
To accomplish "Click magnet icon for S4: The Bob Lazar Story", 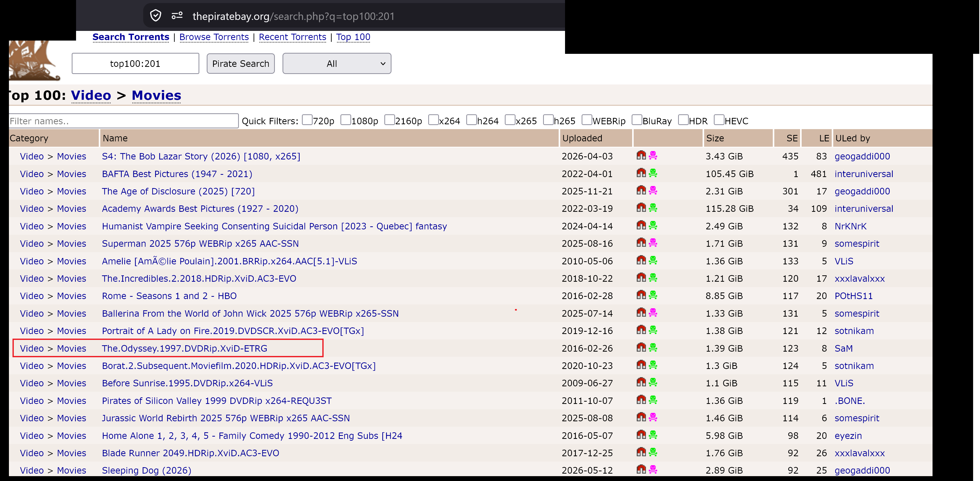I will pyautogui.click(x=641, y=155).
